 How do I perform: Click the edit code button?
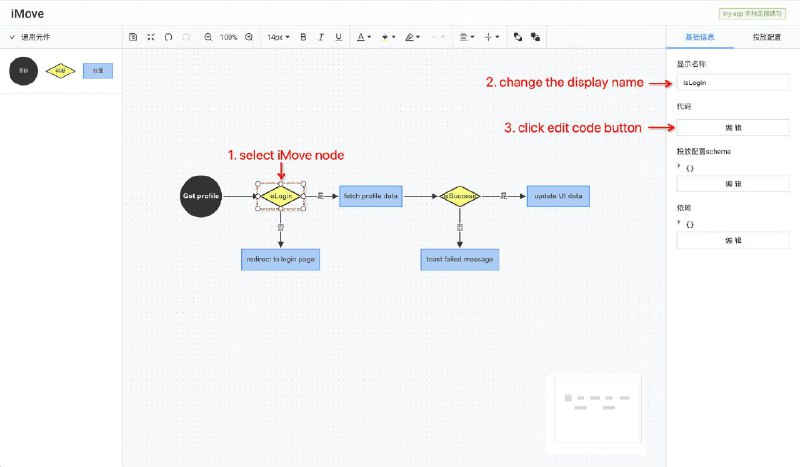coord(733,128)
